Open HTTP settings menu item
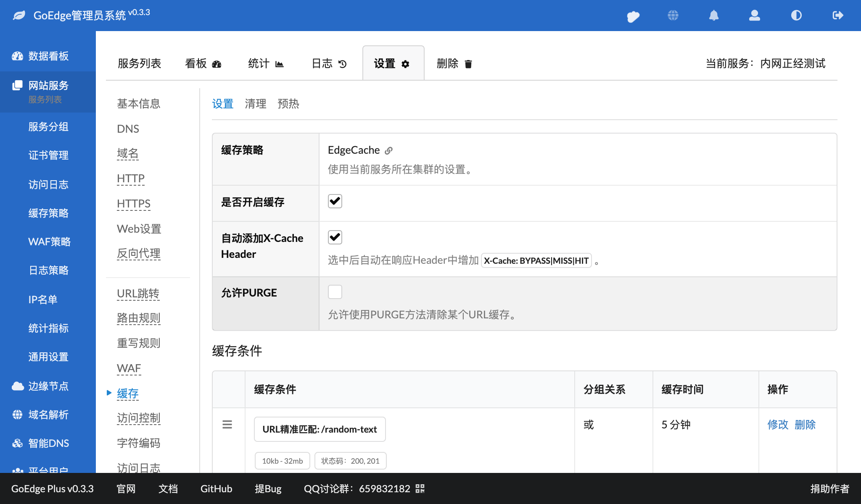The width and height of the screenshot is (861, 504). (x=131, y=178)
